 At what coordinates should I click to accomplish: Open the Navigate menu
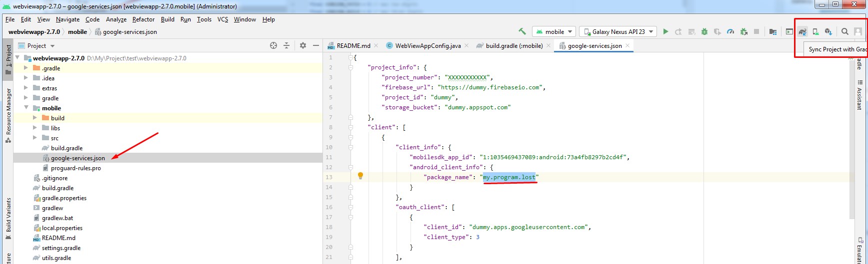tap(67, 19)
